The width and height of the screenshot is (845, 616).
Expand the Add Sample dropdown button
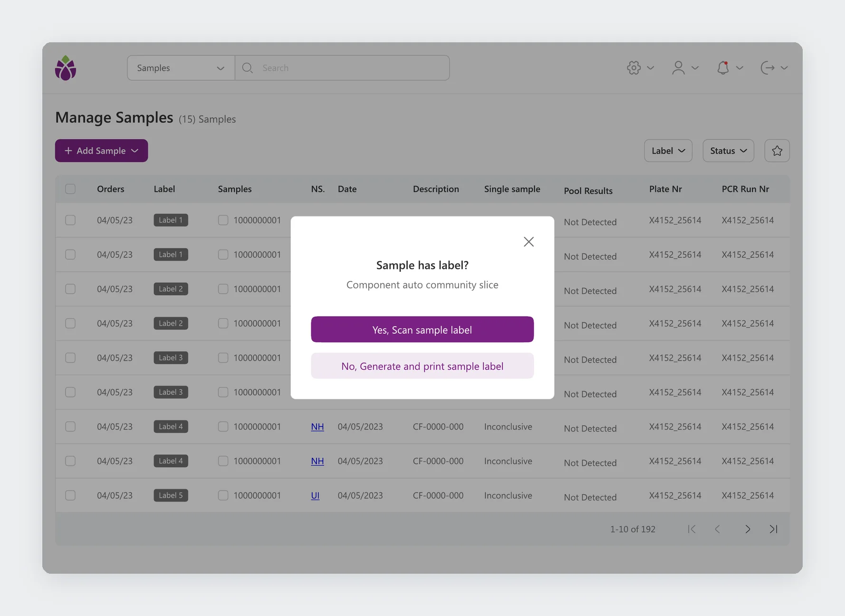point(101,151)
